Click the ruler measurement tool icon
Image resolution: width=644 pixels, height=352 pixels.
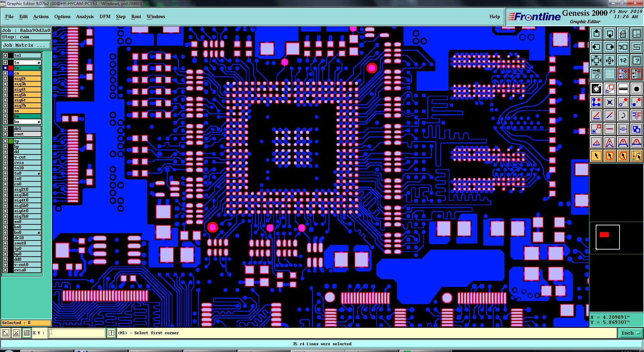[x=623, y=89]
